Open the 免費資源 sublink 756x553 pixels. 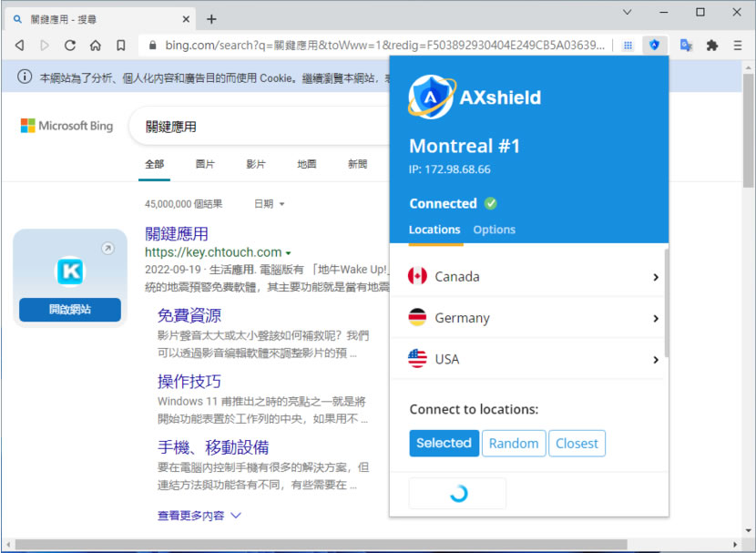tap(189, 316)
